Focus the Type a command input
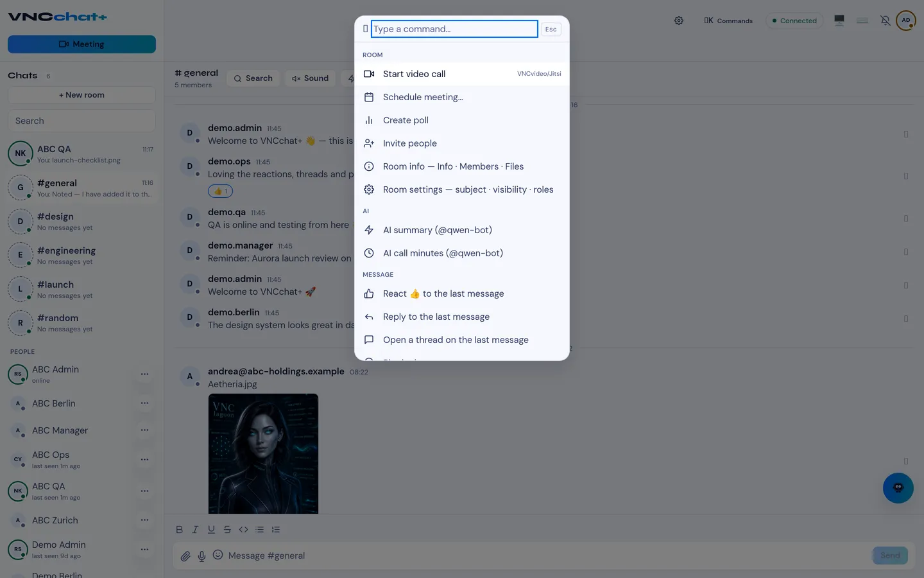The width and height of the screenshot is (924, 578). point(454,29)
